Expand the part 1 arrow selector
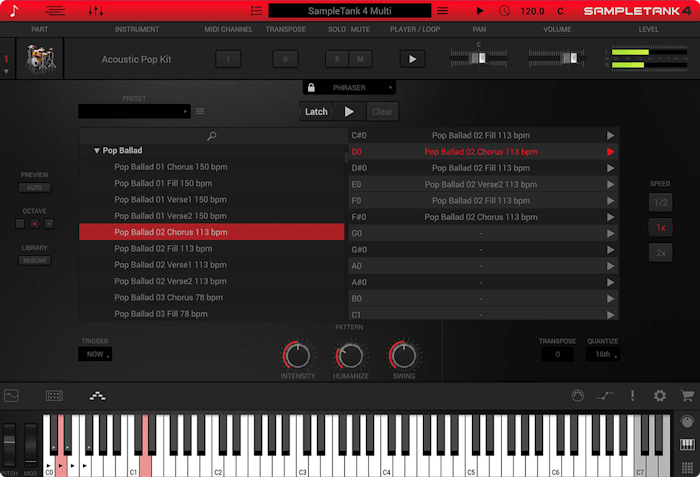700x477 pixels. pos(6,71)
